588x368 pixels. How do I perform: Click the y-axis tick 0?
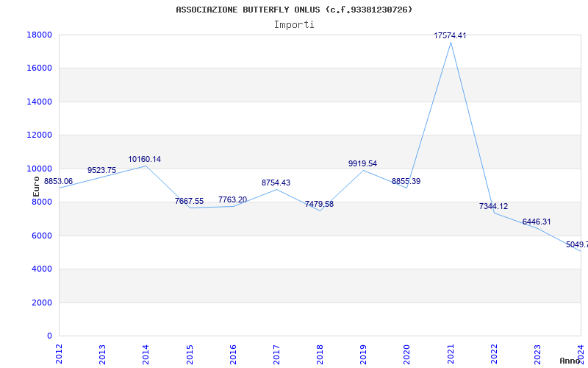pyautogui.click(x=49, y=336)
